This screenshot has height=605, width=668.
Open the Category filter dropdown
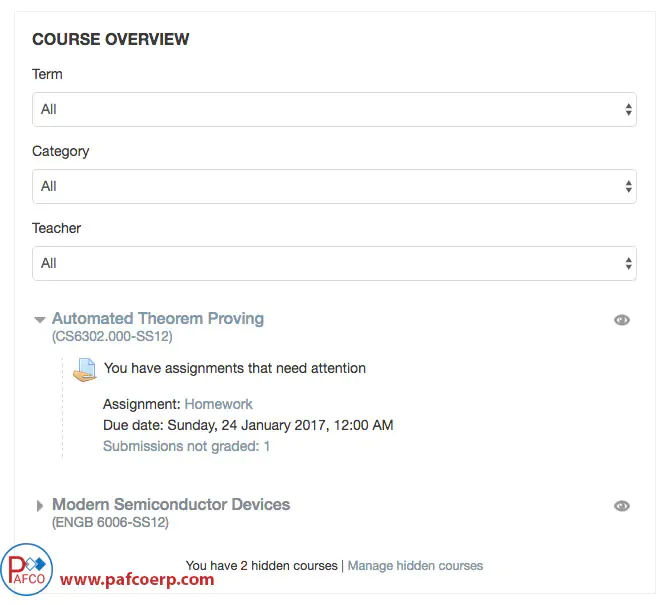point(334,186)
